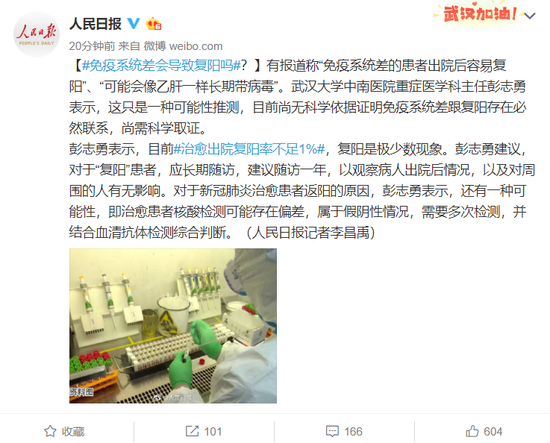Click like count 604
Image resolution: width=550 pixels, height=443 pixels.
click(493, 431)
